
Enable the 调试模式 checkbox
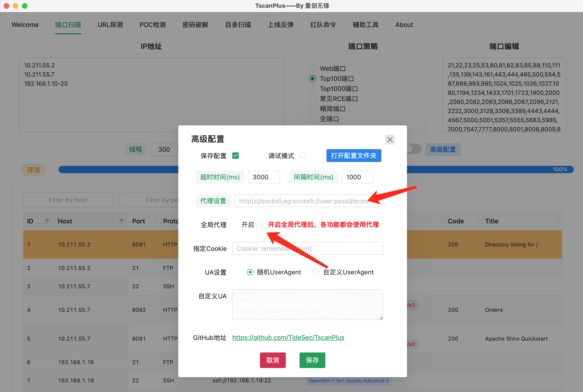(x=303, y=156)
